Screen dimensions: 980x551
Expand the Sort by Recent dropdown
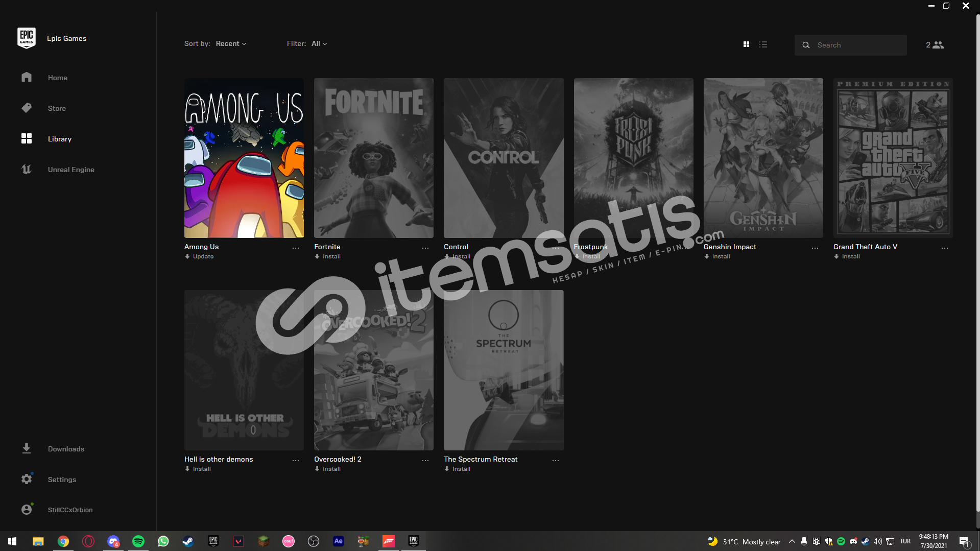pos(231,44)
